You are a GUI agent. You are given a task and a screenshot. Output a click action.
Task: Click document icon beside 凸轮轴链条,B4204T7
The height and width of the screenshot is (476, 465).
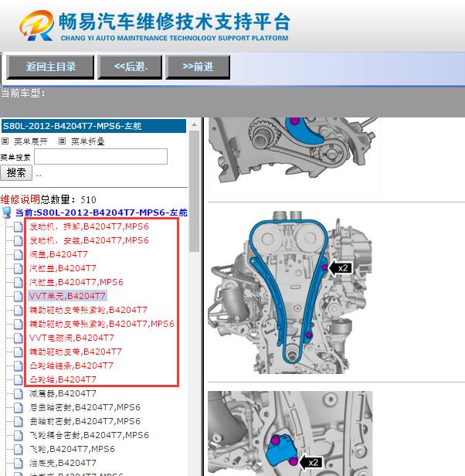19,365
